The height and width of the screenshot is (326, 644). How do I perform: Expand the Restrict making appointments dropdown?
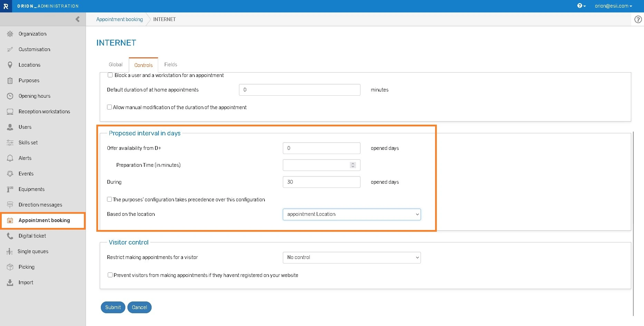[x=352, y=258]
